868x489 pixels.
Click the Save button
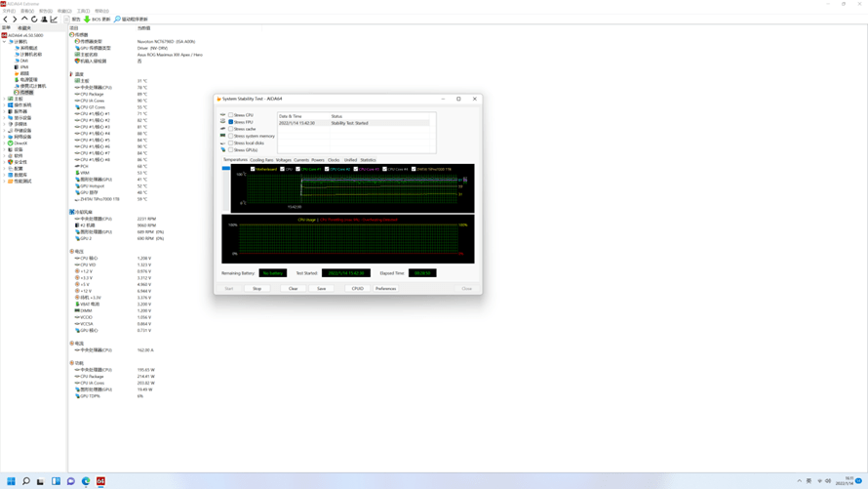322,289
